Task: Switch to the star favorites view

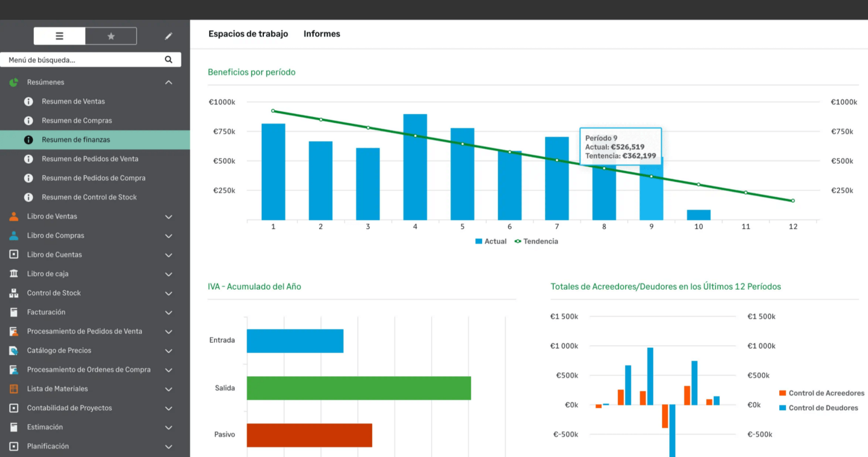Action: click(x=111, y=36)
